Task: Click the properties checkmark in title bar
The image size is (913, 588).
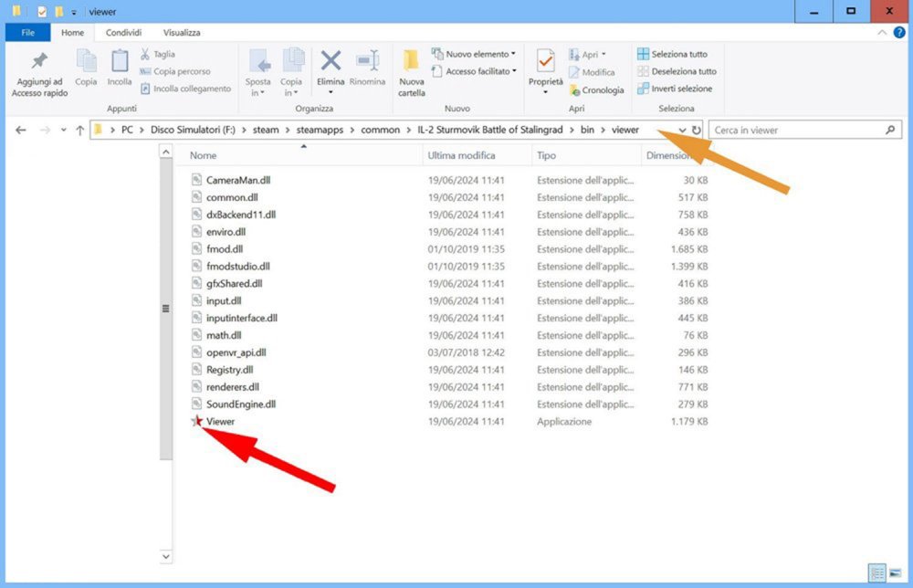Action: point(42,12)
